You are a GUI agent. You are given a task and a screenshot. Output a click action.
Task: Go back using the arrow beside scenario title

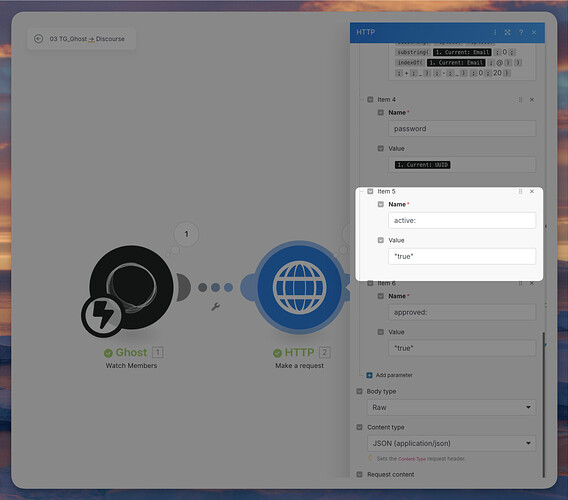38,39
